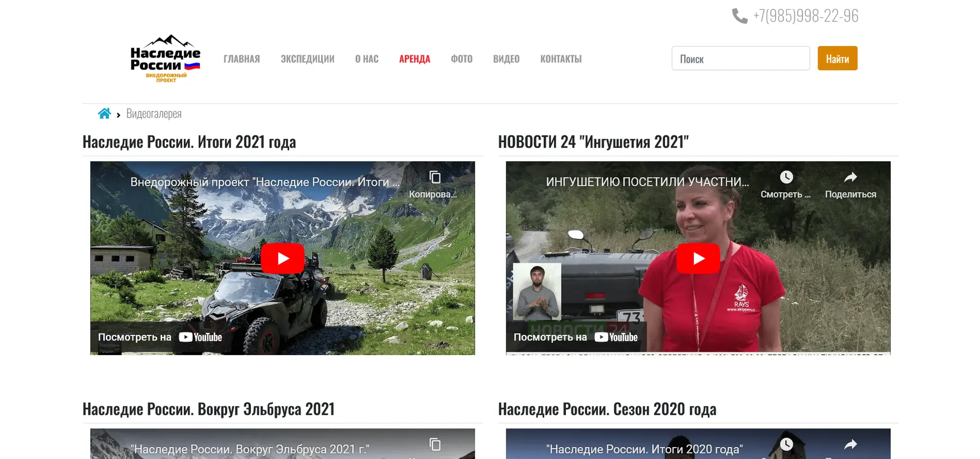Open the КОНТАКТЫ menu item
Screen dimensions: 980x459
pyautogui.click(x=561, y=59)
